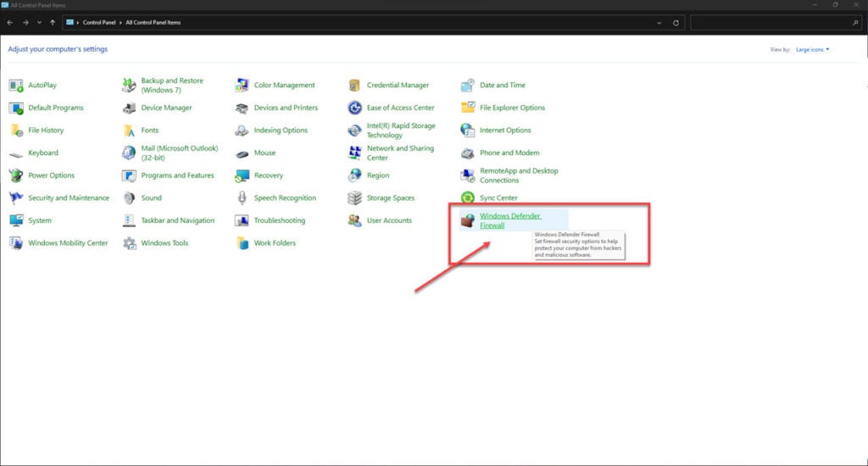Click the Device Manager icon
Image resolution: width=868 pixels, height=466 pixels.
[129, 108]
